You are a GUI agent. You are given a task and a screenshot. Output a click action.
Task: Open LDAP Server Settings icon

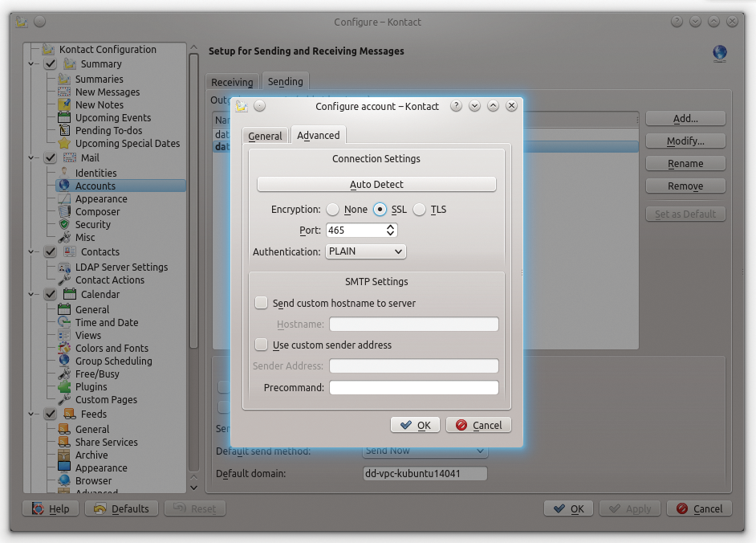(x=64, y=267)
